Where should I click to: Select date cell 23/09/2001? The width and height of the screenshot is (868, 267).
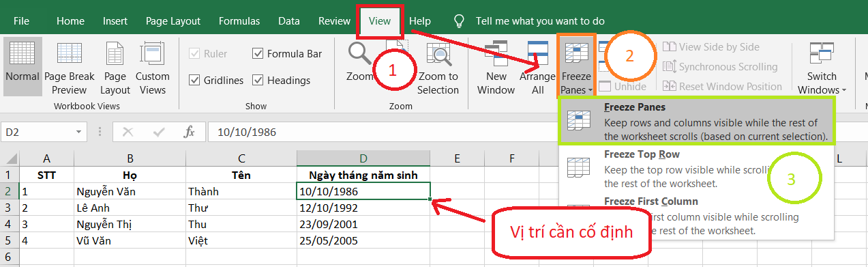pyautogui.click(x=364, y=224)
